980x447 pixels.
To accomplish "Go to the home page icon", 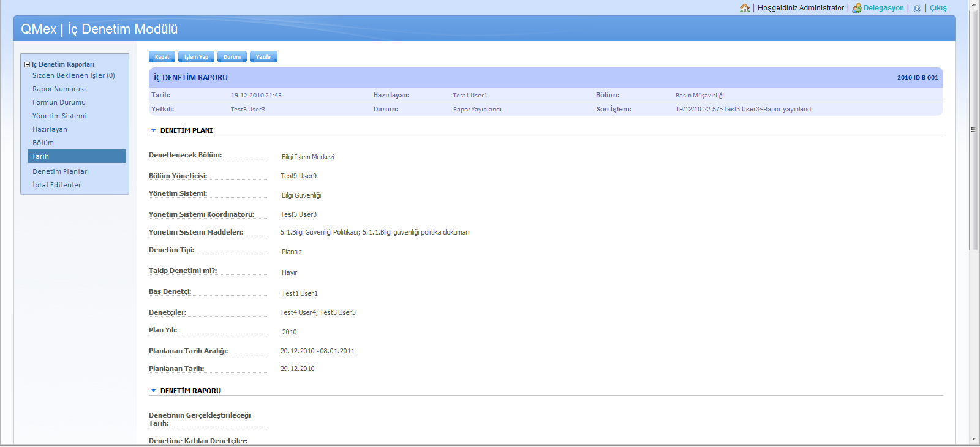I will (745, 8).
